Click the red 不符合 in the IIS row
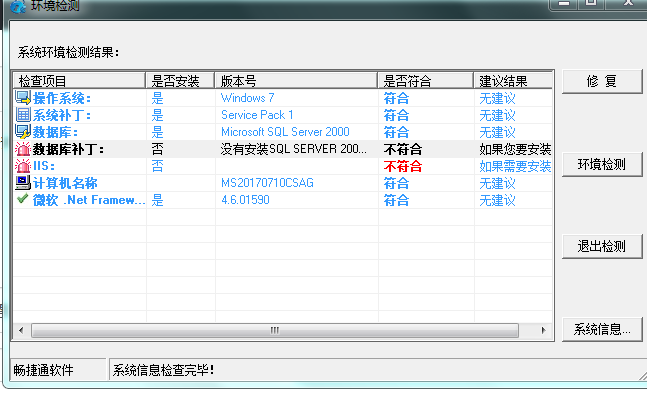This screenshot has width=647, height=397. [x=403, y=166]
